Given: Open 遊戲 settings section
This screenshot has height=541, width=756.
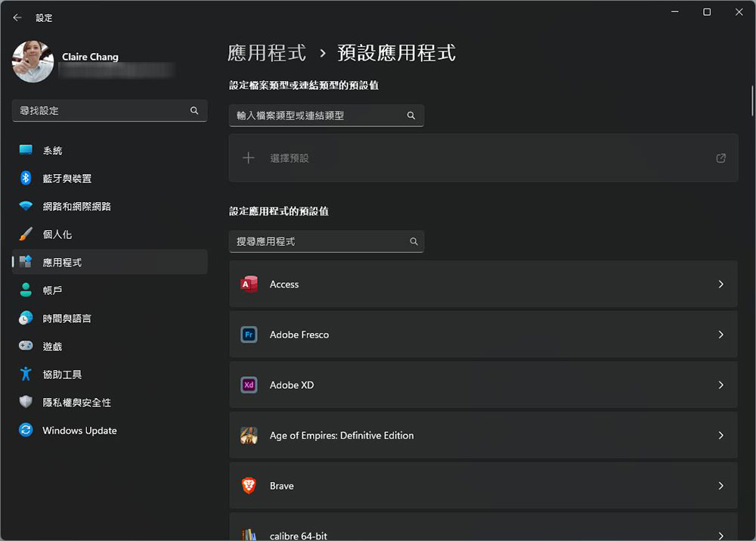Looking at the screenshot, I should [x=110, y=346].
